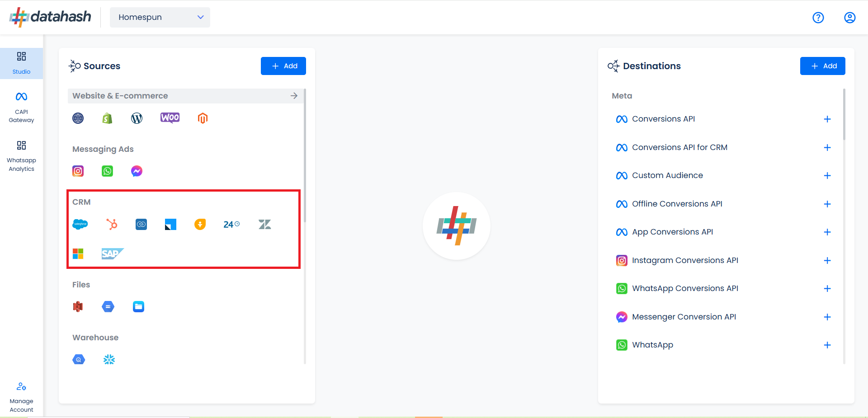Viewport: 868px width, 418px height.
Task: Add Conversions API for CRM via plus
Action: coord(827,148)
